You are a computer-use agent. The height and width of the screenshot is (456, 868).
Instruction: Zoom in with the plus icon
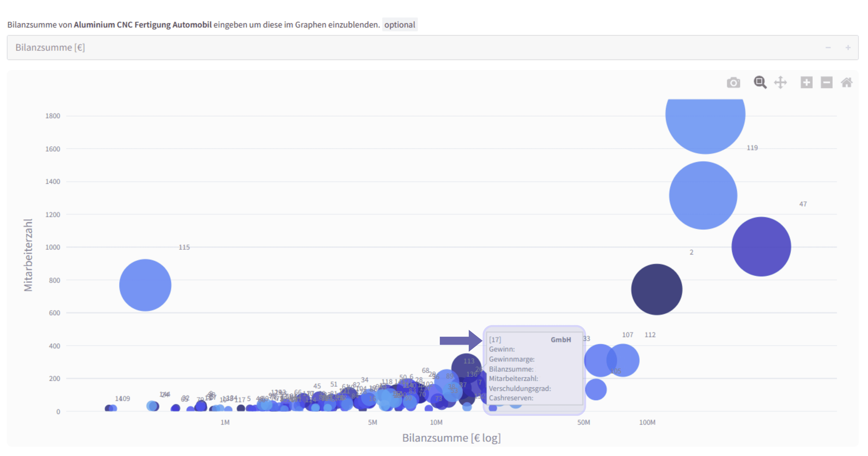(x=806, y=83)
